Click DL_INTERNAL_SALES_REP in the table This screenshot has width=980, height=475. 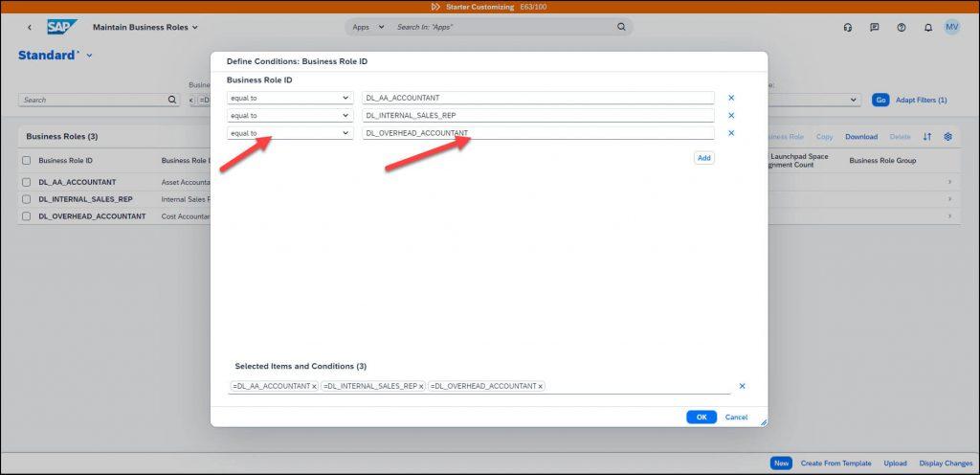coord(85,199)
